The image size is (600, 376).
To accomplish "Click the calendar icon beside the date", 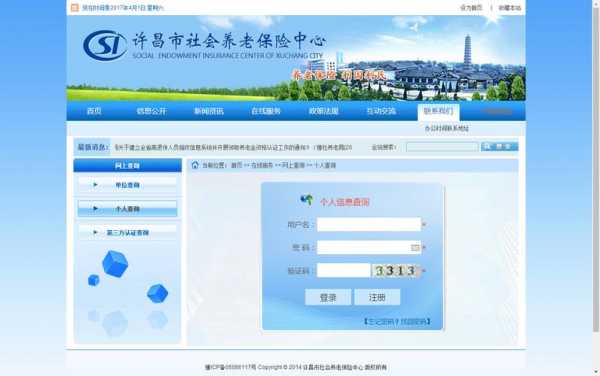I will point(75,8).
